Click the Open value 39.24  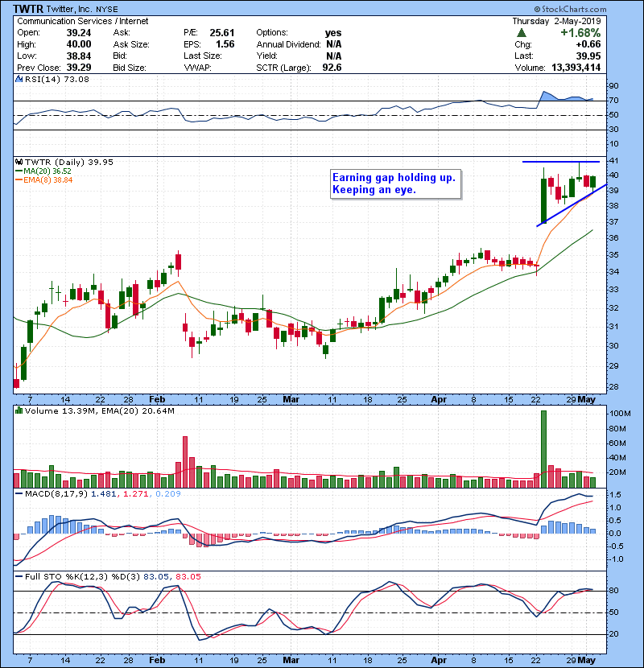pyautogui.click(x=78, y=33)
